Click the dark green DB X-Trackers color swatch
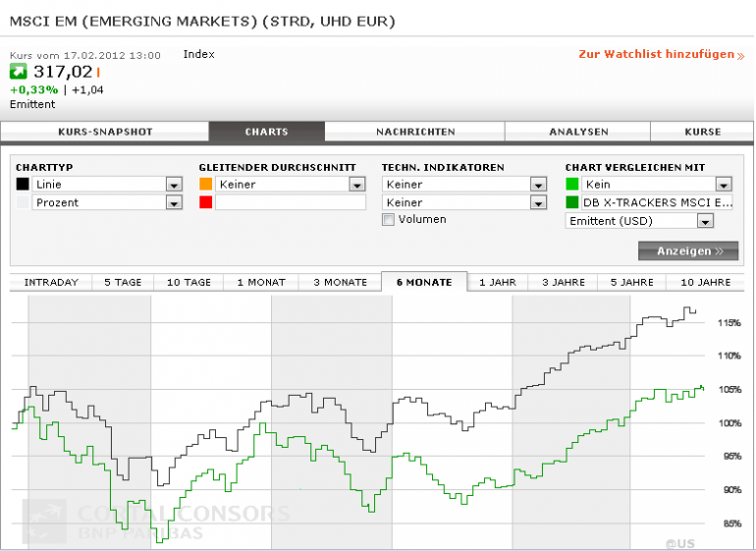Image resolution: width=756 pixels, height=551 pixels. [x=572, y=202]
